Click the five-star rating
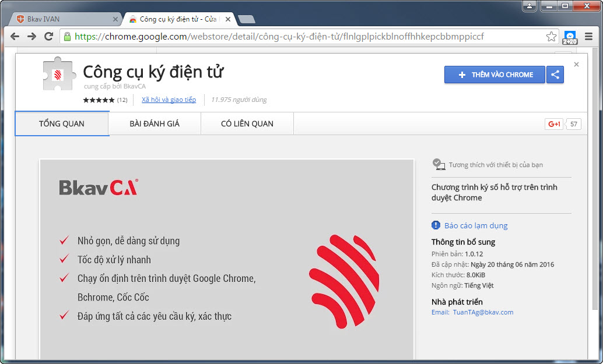The width and height of the screenshot is (603, 364). coord(99,100)
